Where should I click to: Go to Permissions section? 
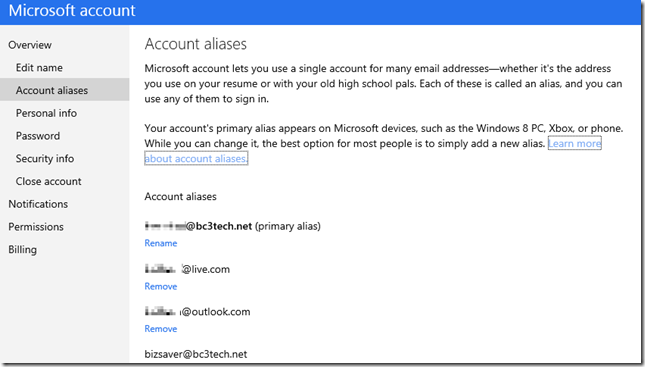[x=36, y=227]
